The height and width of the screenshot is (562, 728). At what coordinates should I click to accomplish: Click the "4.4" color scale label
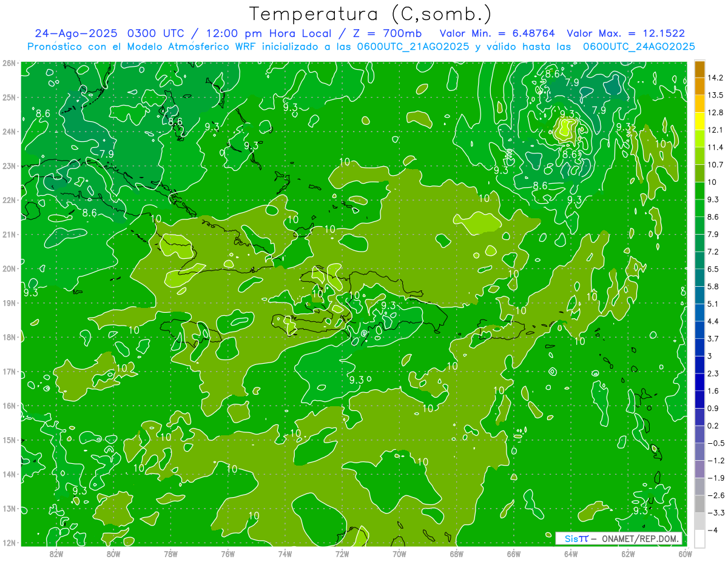coord(713,321)
